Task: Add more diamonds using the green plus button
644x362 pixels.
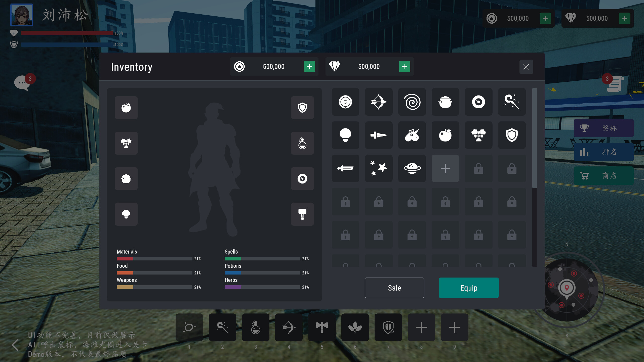Action: click(404, 66)
